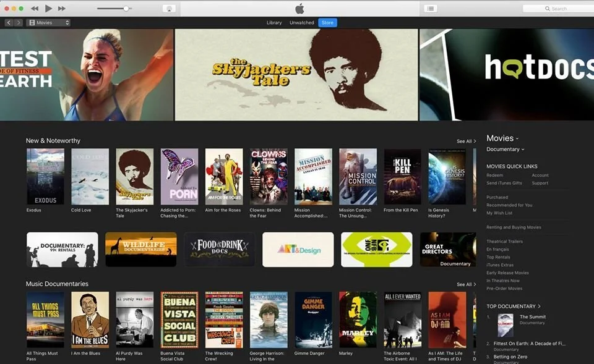The height and width of the screenshot is (364, 594).
Task: Adjust the volume slider knob
Action: 126,8
